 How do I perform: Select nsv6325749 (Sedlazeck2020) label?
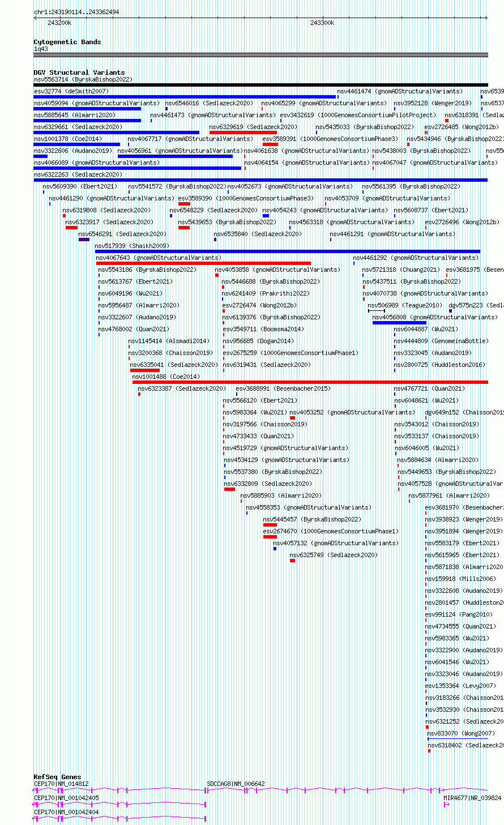coord(334,555)
